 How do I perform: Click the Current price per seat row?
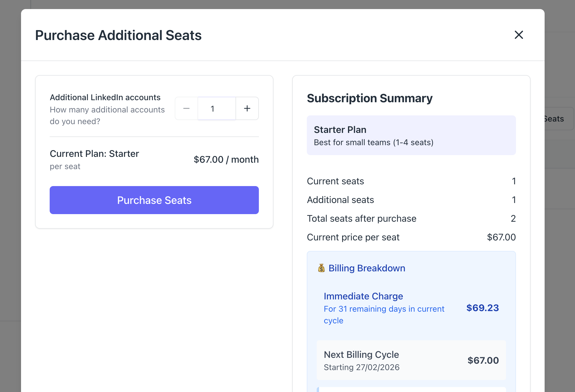click(x=411, y=237)
